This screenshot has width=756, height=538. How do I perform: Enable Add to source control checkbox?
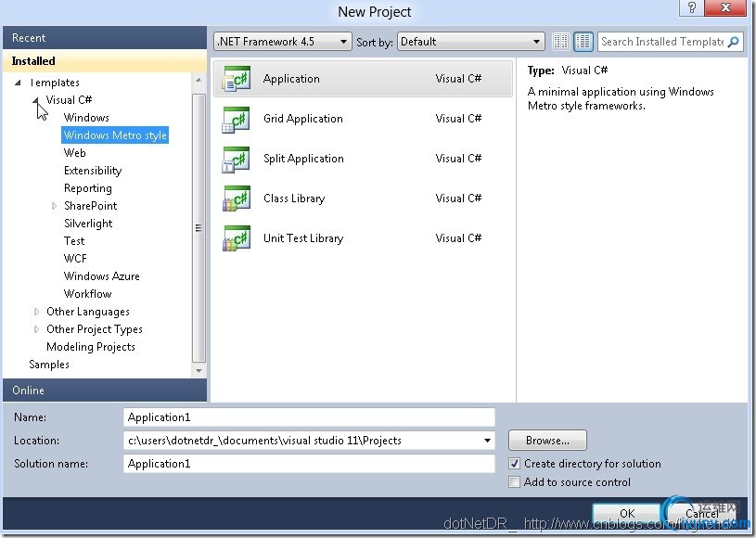point(515,482)
